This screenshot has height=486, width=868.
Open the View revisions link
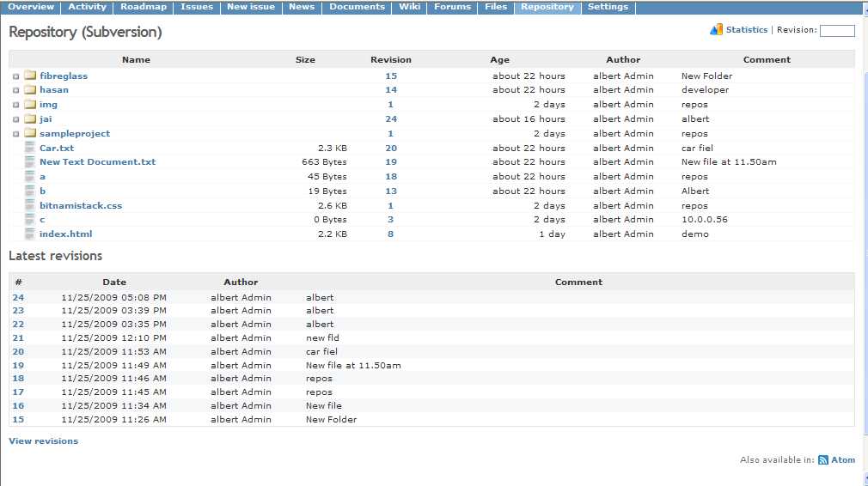(43, 441)
